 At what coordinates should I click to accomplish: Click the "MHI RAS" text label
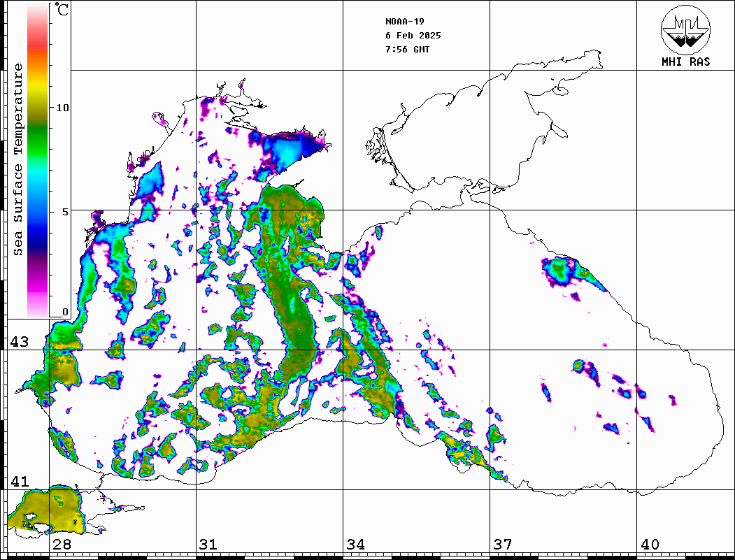click(x=686, y=62)
